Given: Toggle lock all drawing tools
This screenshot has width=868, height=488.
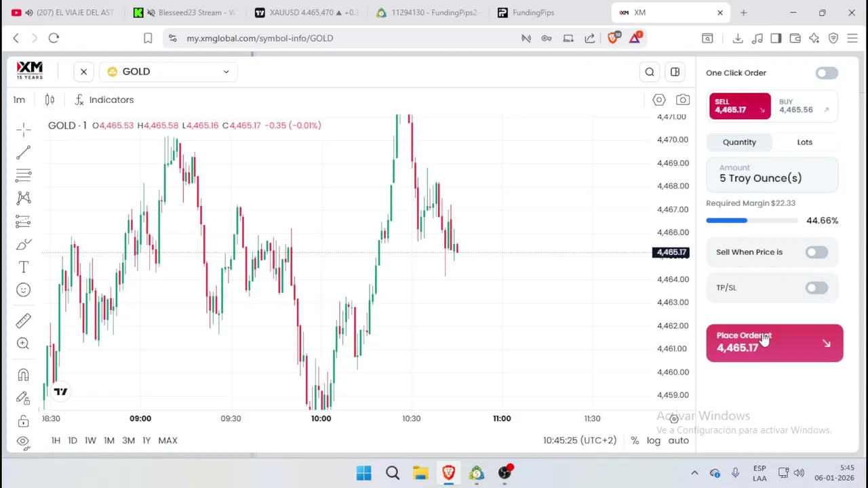Looking at the screenshot, I should [23, 421].
